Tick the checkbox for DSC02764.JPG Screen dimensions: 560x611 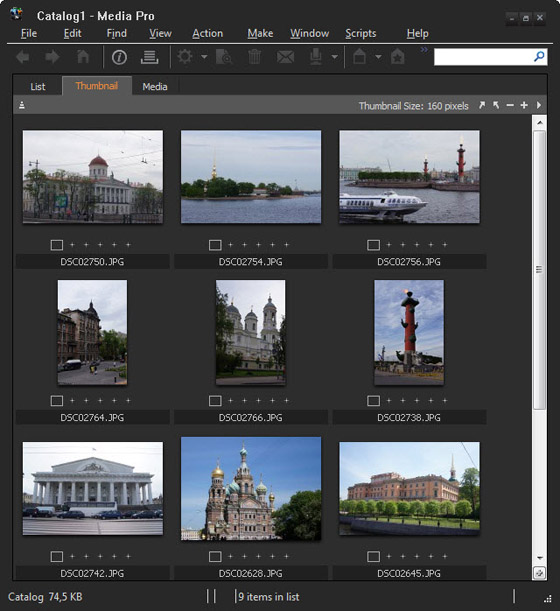(57, 401)
